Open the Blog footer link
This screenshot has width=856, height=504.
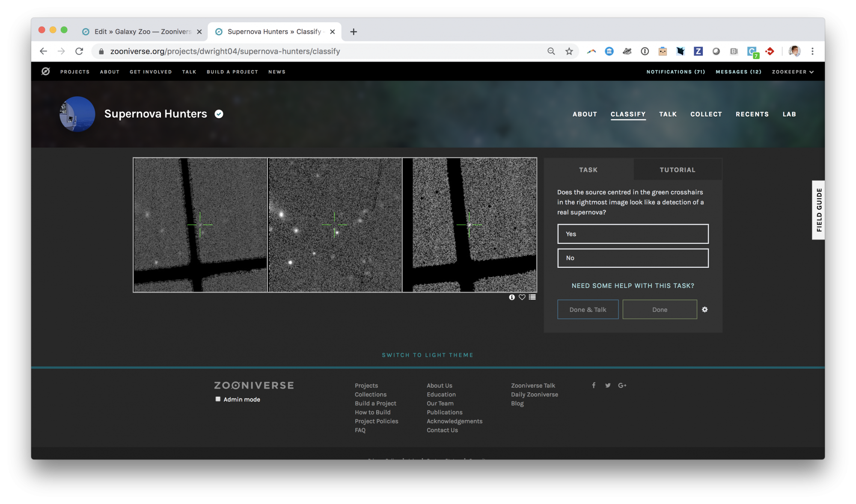pos(517,403)
